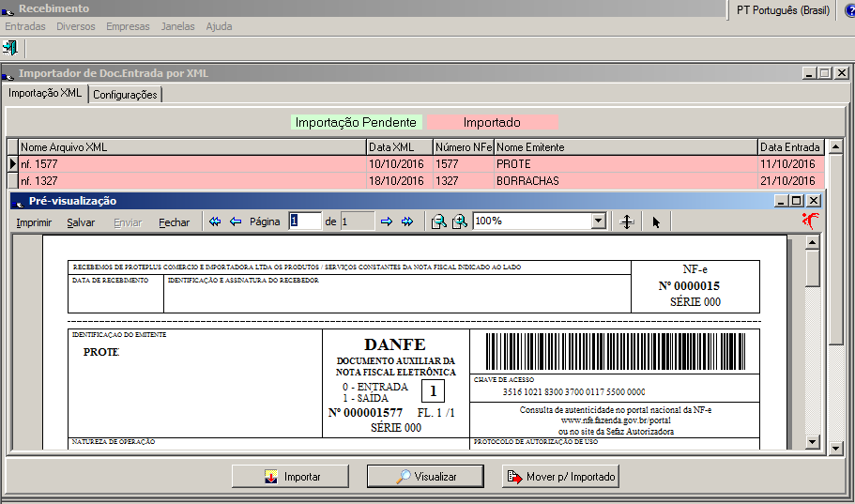Advance to the next preview page
The image size is (855, 504).
point(386,221)
